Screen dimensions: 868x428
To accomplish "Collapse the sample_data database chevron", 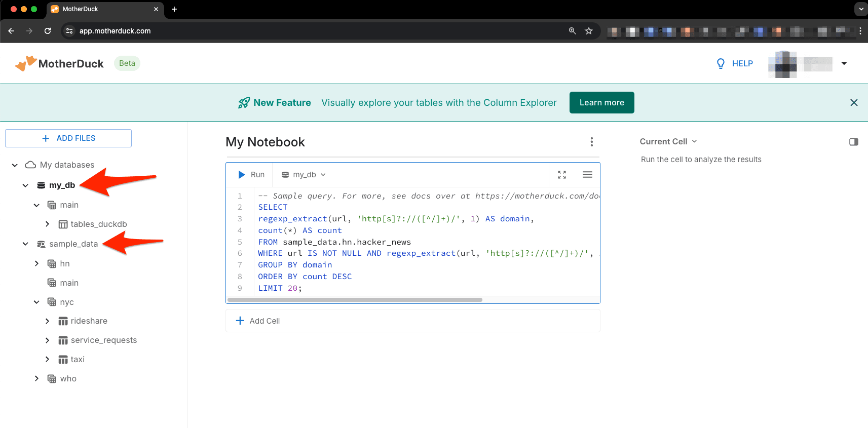I will click(25, 244).
